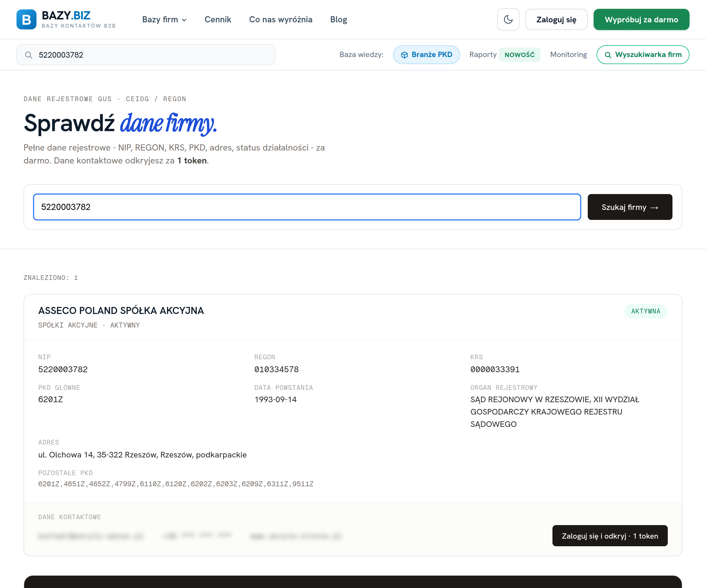Viewport: 706px width, 588px height.
Task: Open the Raporty section
Action: (483, 54)
